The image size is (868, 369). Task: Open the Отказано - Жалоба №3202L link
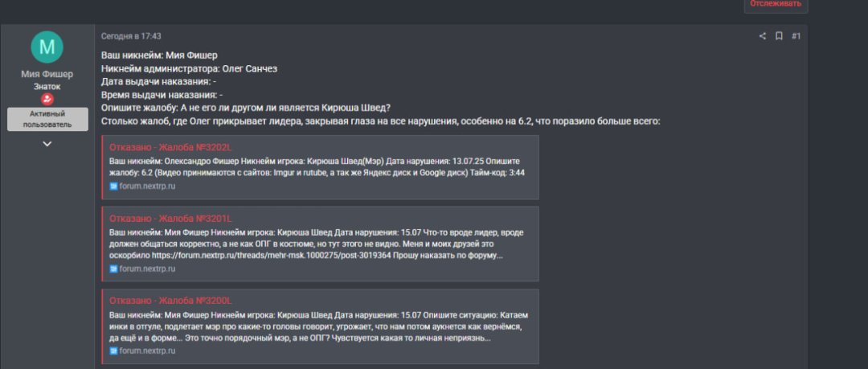click(170, 147)
